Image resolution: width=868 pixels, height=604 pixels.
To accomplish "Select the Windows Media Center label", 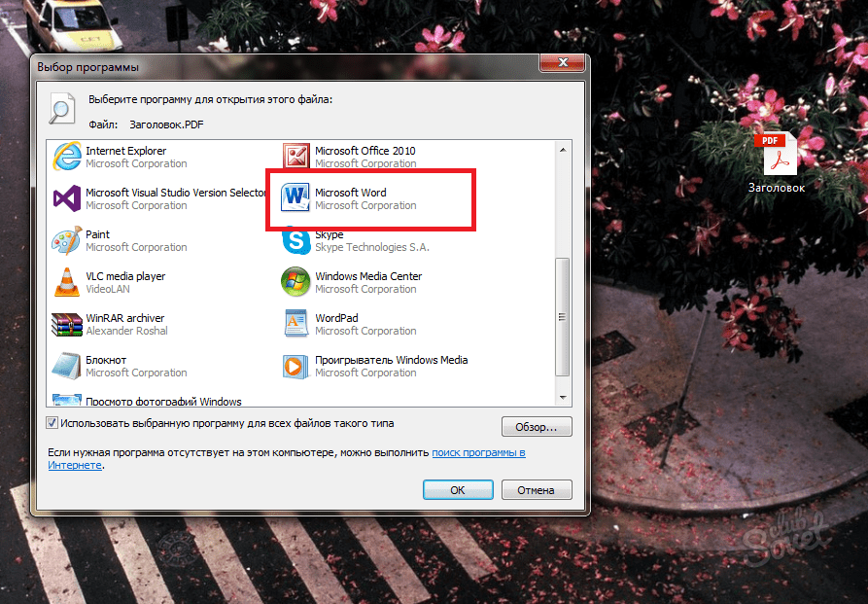I will pos(368,276).
